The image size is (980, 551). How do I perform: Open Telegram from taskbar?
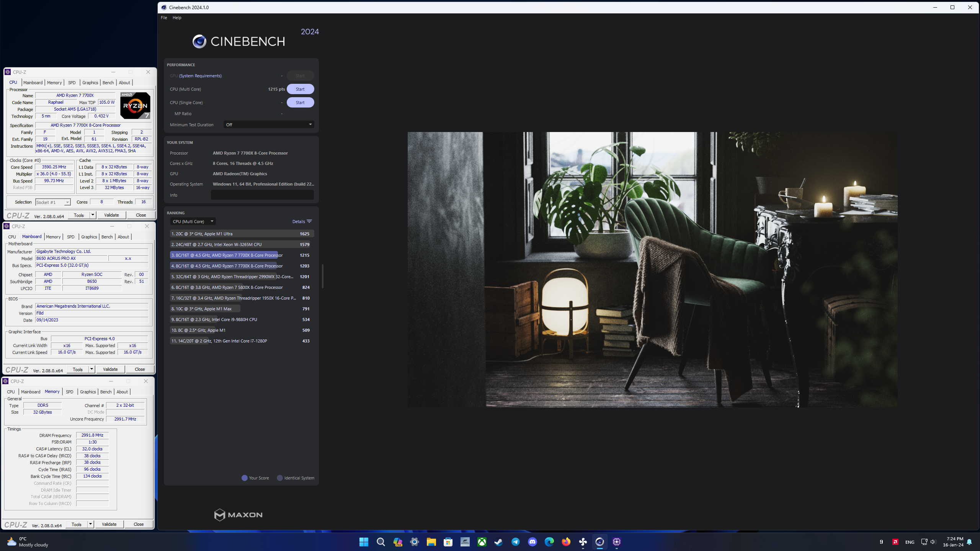pos(515,542)
